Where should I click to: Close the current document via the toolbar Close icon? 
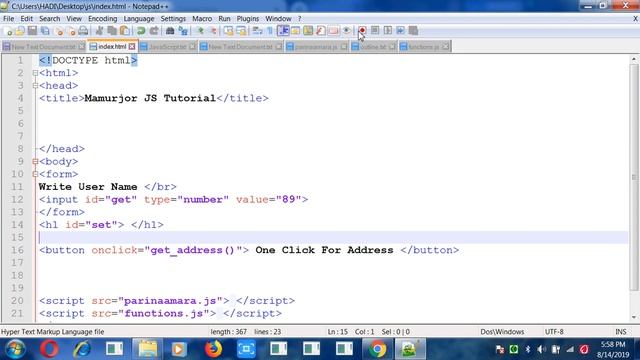click(x=59, y=31)
